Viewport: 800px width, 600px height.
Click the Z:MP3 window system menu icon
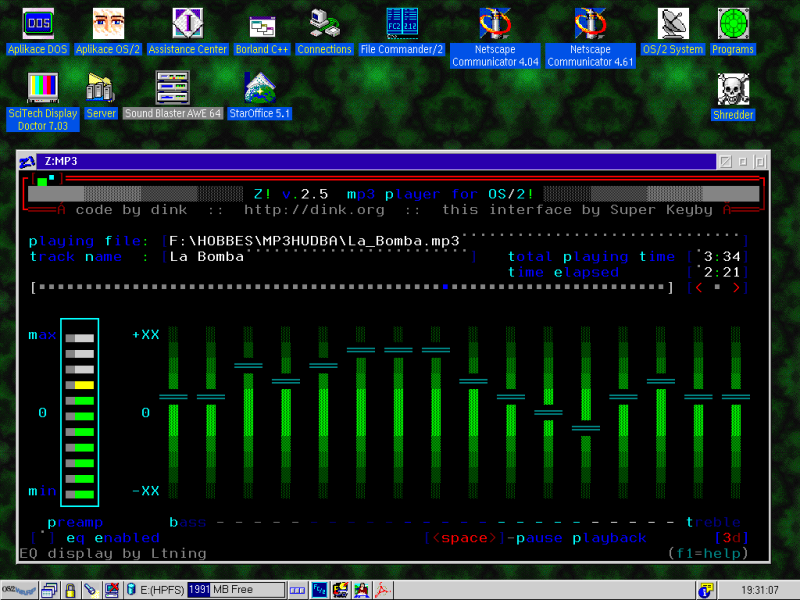27,162
